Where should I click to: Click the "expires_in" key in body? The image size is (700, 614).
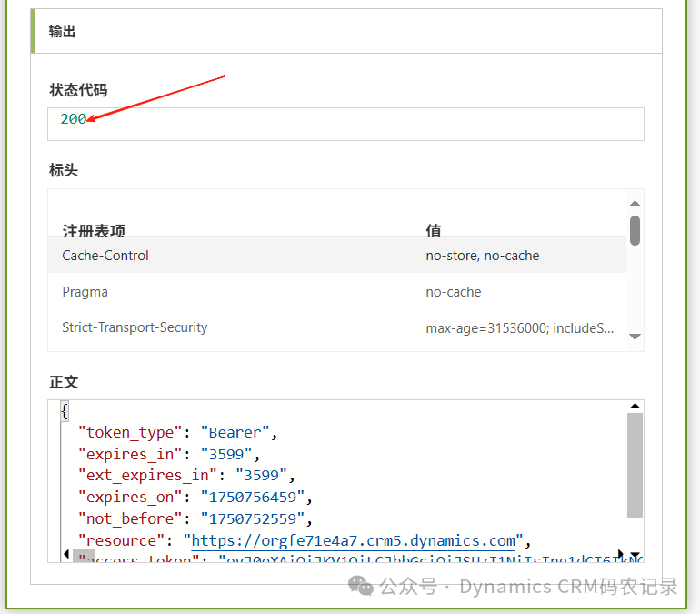pos(130,454)
